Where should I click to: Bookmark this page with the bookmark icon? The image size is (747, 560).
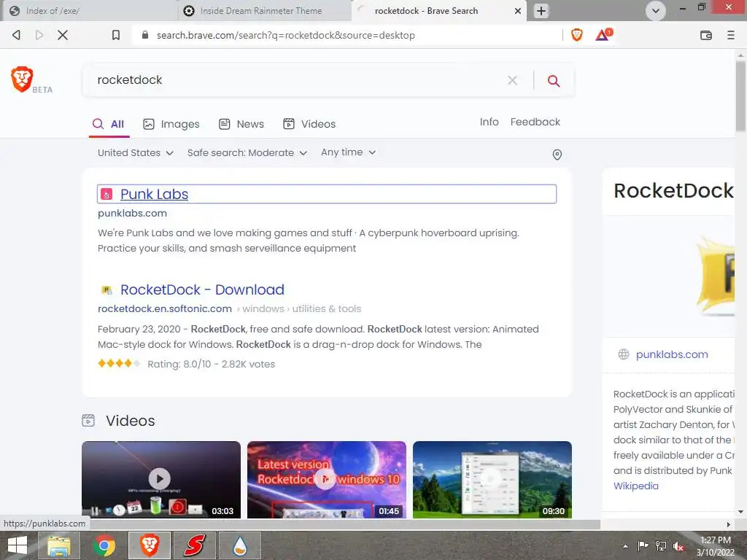116,35
